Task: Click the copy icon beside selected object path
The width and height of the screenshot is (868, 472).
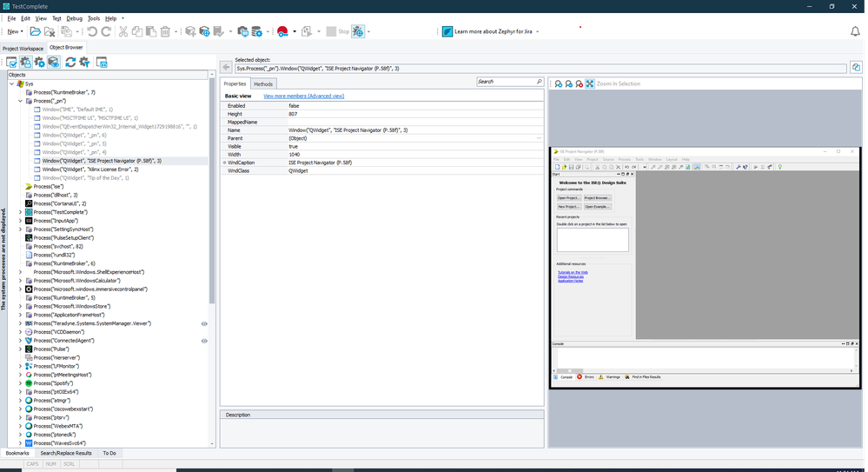Action: [856, 67]
